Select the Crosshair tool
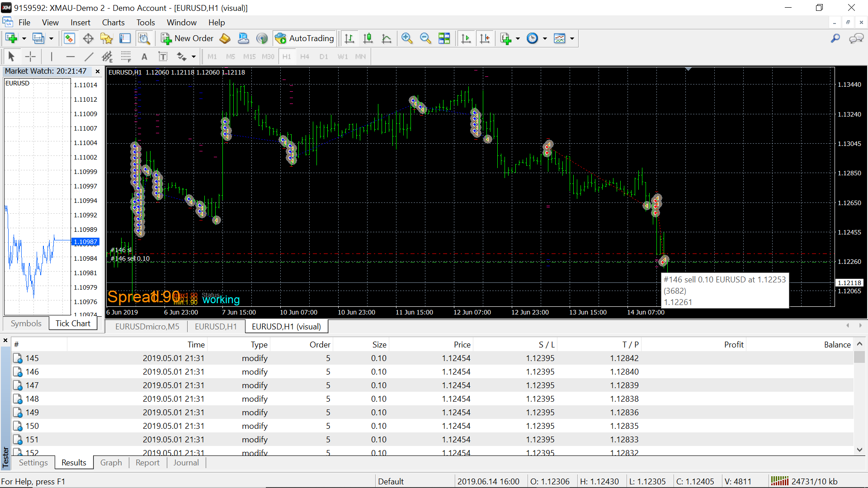 30,56
